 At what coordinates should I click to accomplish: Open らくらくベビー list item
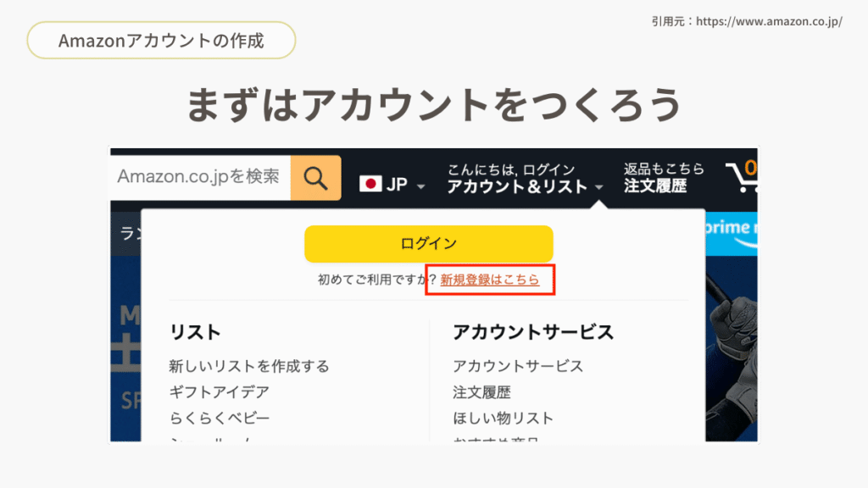click(220, 419)
